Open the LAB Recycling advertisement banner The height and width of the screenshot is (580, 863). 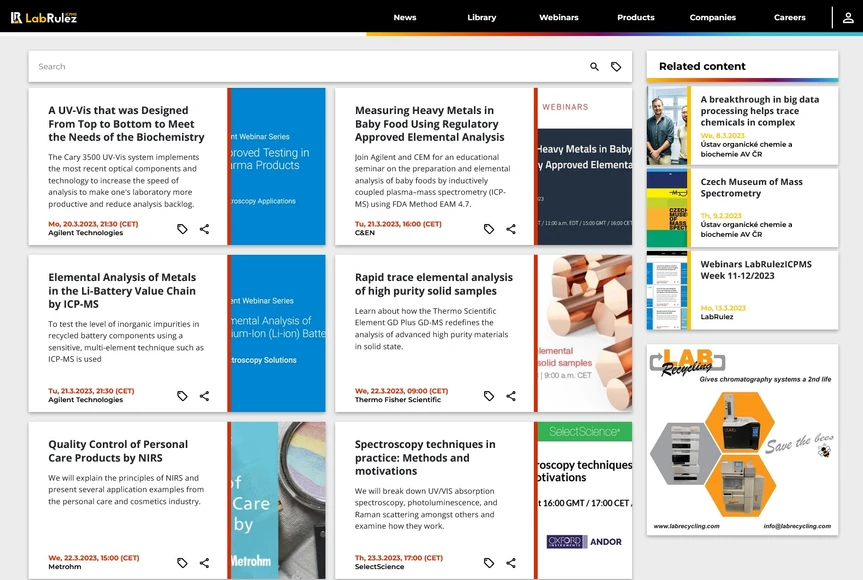click(742, 440)
